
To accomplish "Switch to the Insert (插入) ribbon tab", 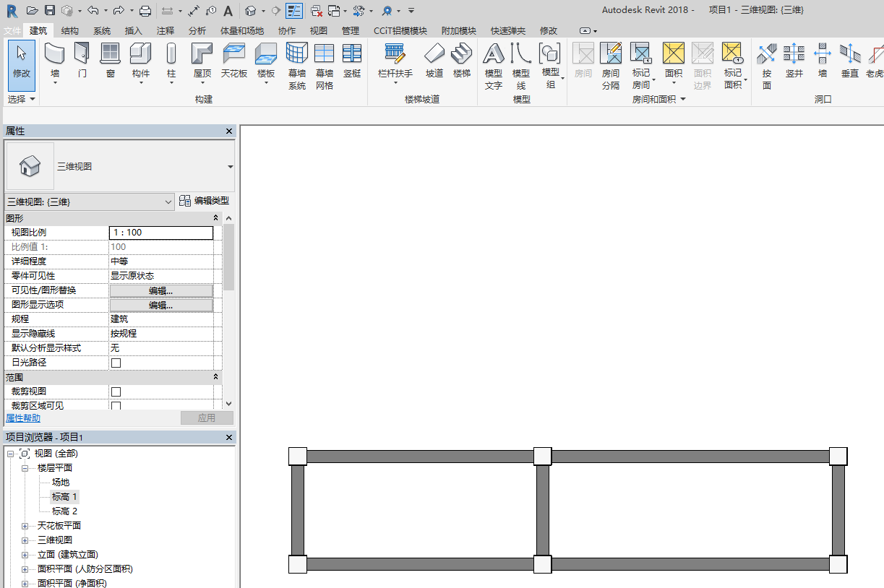I will [134, 31].
